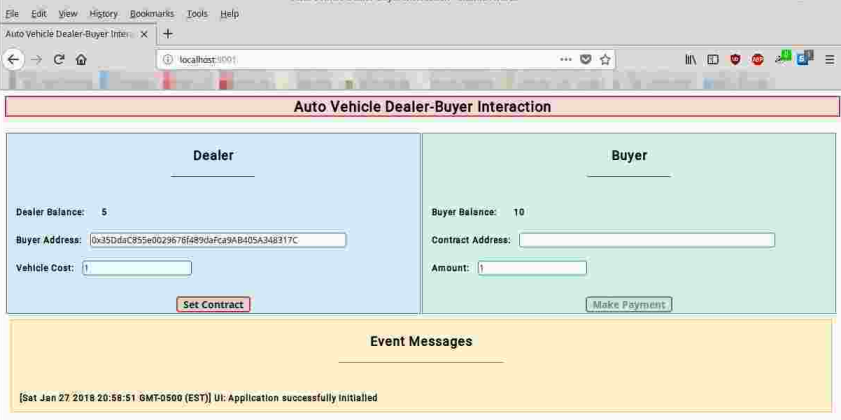Close the Auto Vehicle Dealer-Buyer tab
Viewport: 841px width, 420px height.
144,34
